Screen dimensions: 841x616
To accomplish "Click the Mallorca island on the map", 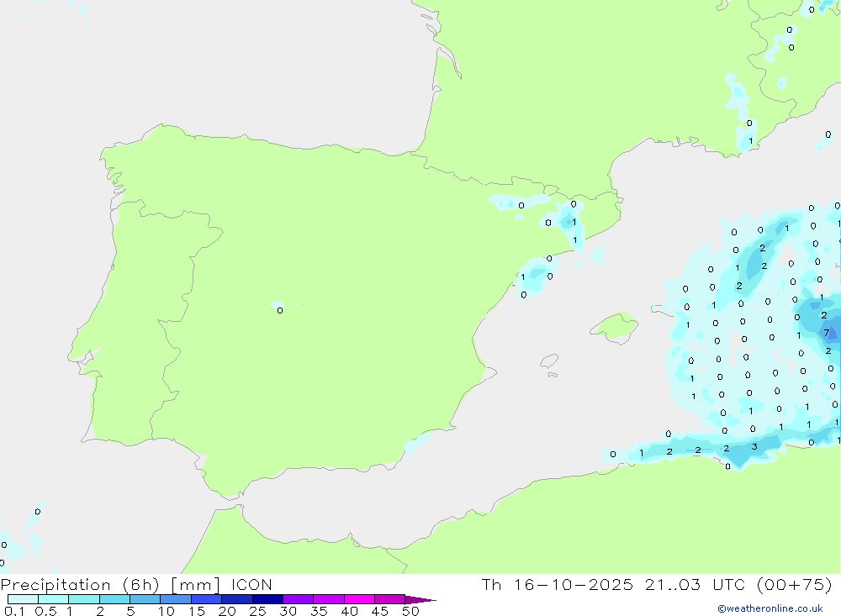I will pos(615,326).
